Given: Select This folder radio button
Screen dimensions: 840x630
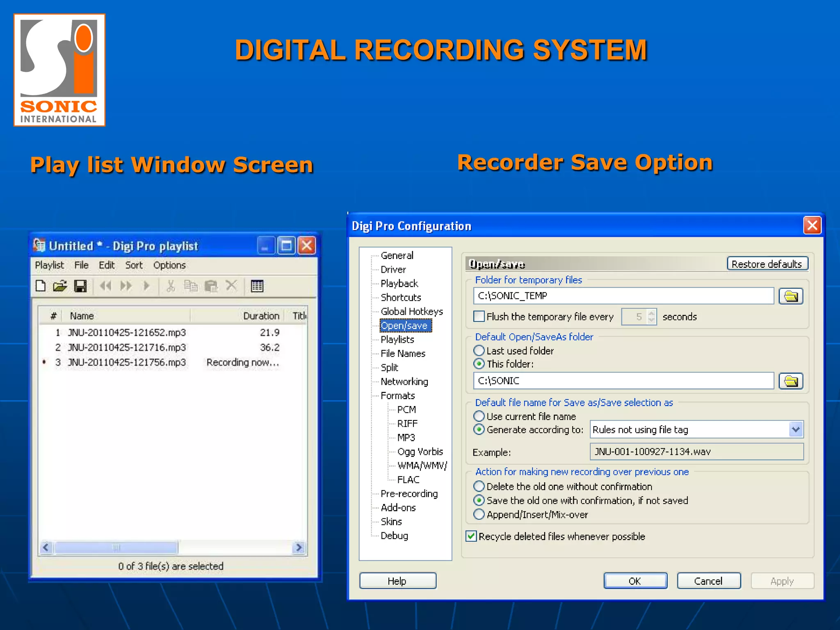Looking at the screenshot, I should pos(479,363).
